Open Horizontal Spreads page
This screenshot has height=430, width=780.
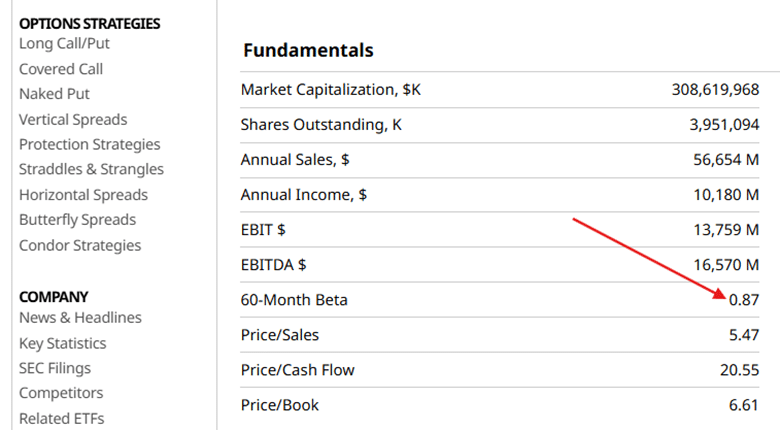83,195
